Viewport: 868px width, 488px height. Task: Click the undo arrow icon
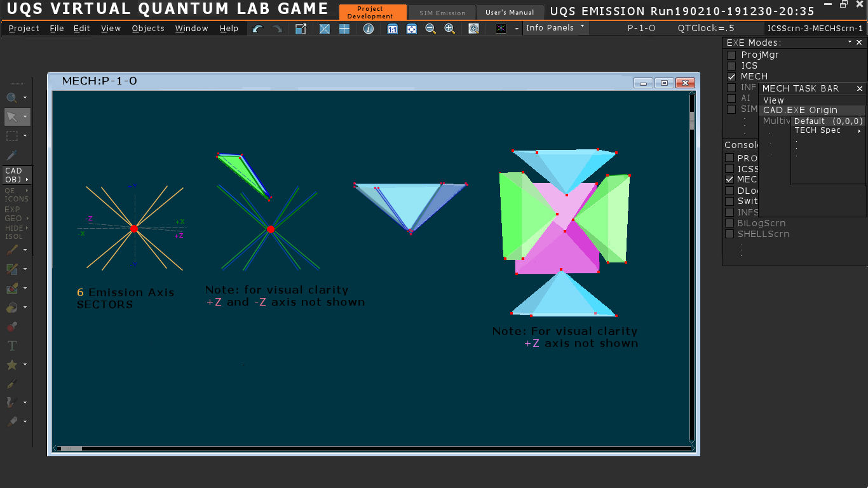(x=257, y=29)
